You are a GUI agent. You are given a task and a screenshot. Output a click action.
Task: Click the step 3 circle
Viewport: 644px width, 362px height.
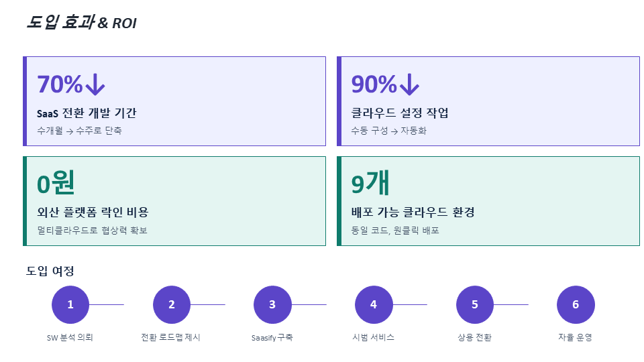(272, 304)
